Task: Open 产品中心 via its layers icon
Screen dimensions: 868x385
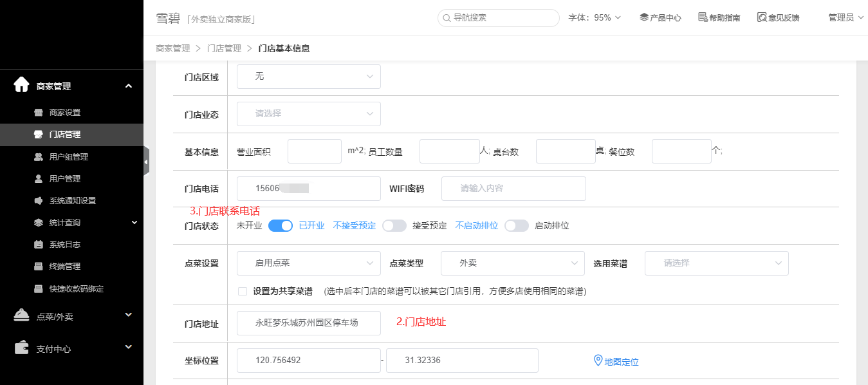Action: pos(644,17)
